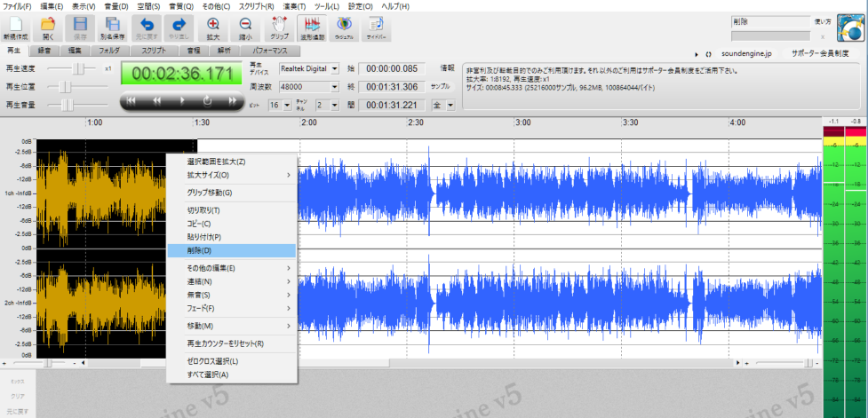Zoom out with the 縮小 magnifier icon
868x418 pixels.
(245, 28)
